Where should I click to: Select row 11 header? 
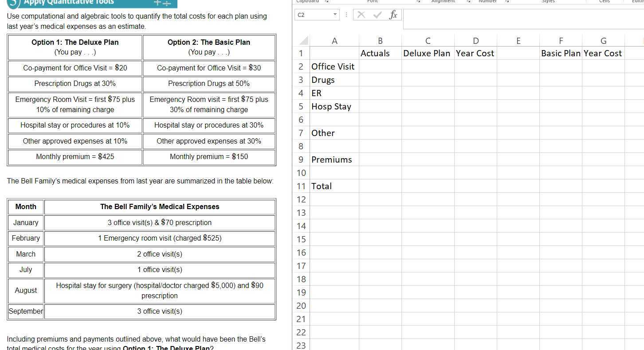tap(302, 186)
